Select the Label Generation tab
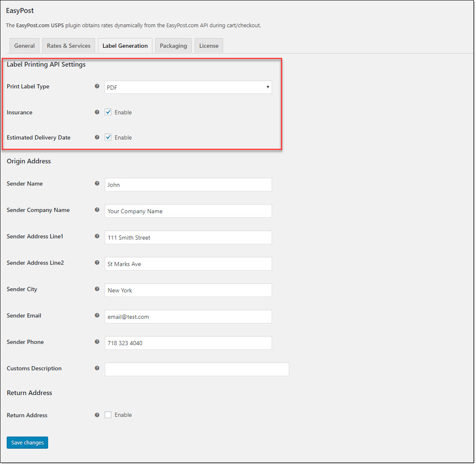The width and height of the screenshot is (476, 465). pyautogui.click(x=125, y=46)
